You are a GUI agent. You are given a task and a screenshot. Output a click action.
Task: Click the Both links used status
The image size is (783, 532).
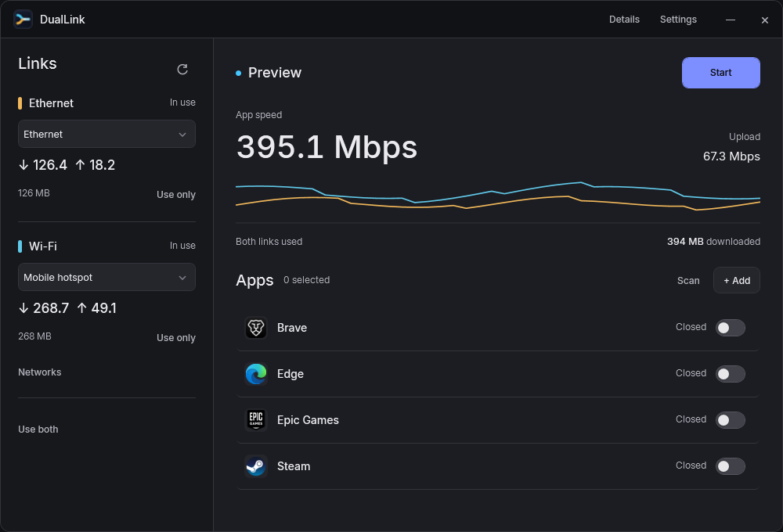point(269,242)
